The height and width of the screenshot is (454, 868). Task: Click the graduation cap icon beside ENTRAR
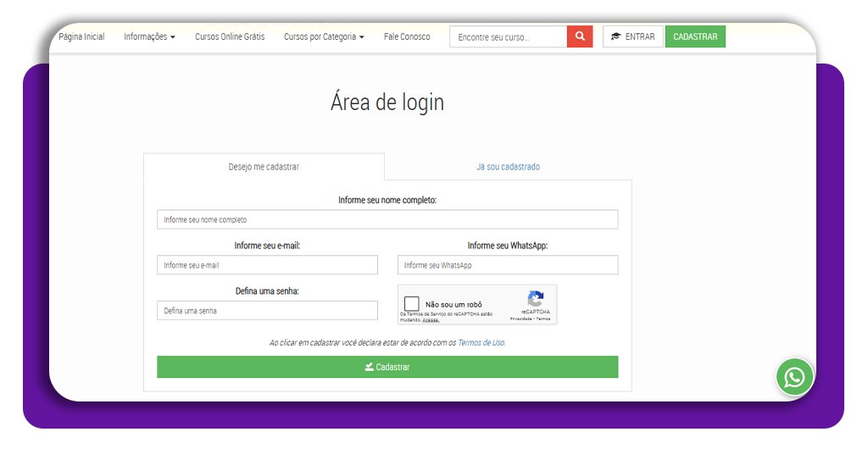coord(616,37)
